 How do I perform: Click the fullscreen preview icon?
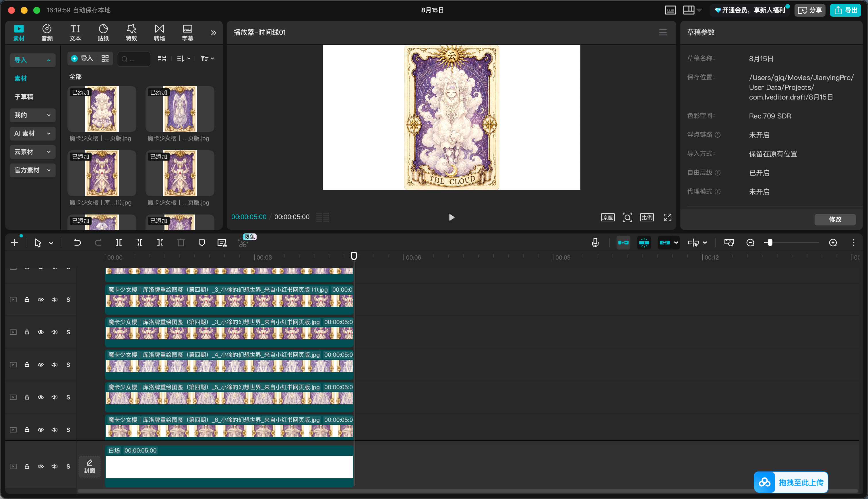tap(667, 217)
